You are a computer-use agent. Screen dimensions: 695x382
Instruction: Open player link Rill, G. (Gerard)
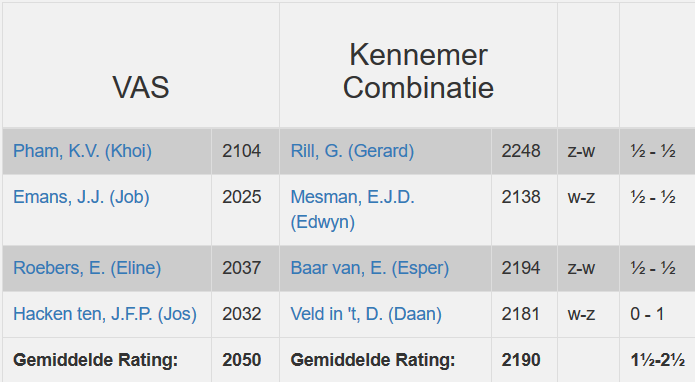pos(352,151)
